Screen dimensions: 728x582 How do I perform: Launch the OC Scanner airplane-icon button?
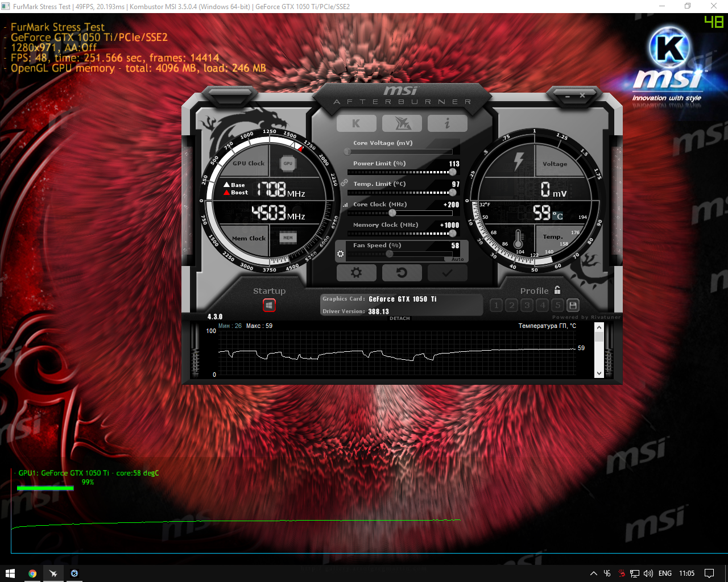[x=402, y=123]
